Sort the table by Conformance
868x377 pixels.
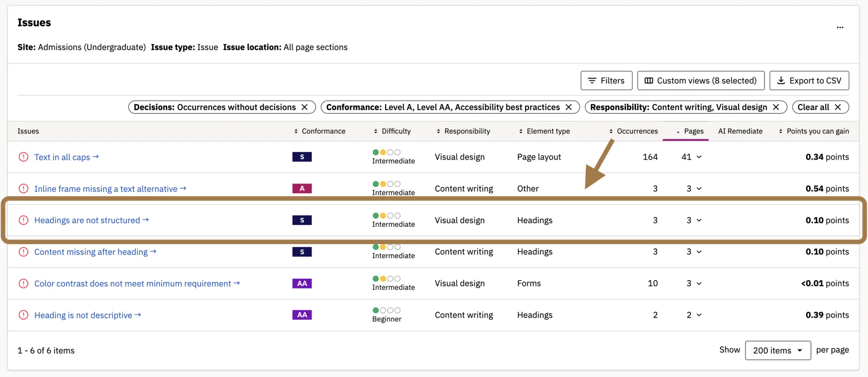click(x=319, y=131)
